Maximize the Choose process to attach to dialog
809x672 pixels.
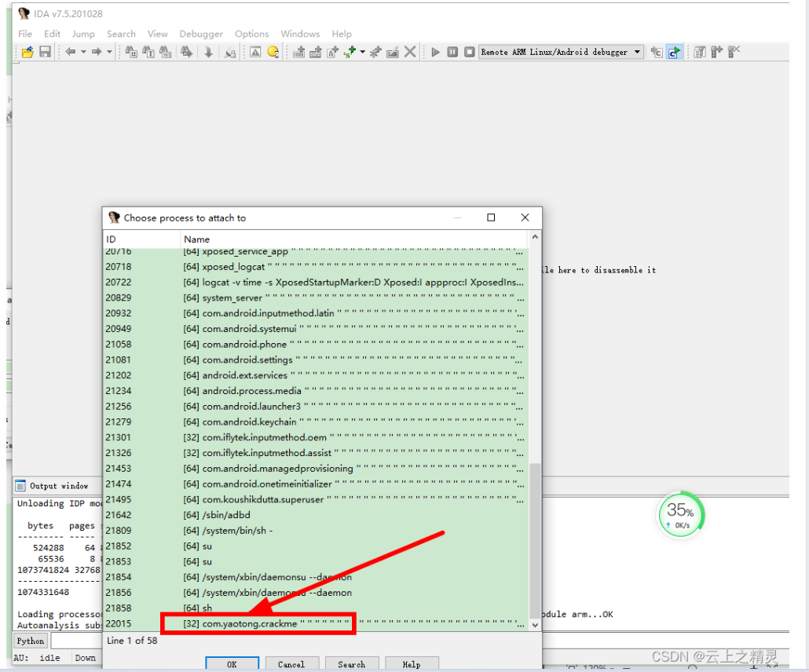point(491,217)
